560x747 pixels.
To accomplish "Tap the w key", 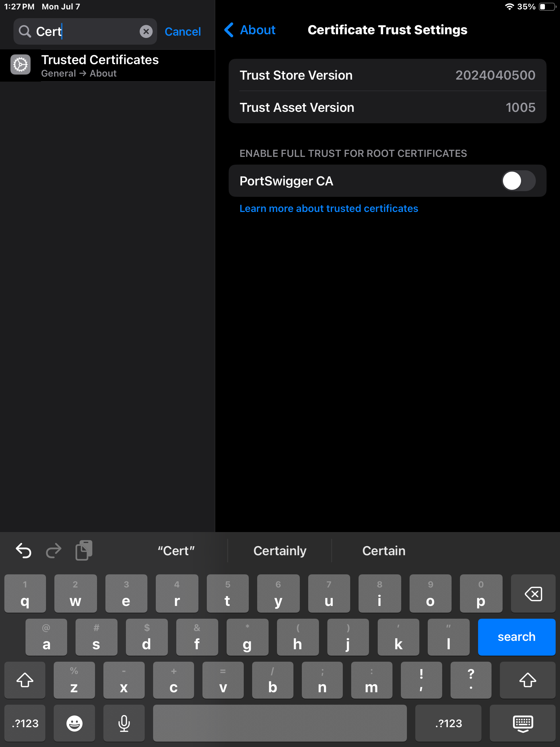I will [x=76, y=594].
